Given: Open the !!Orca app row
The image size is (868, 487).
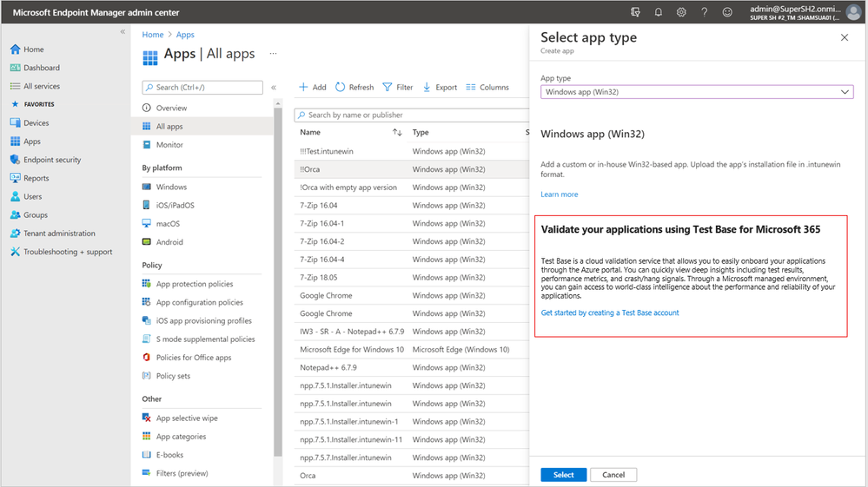Looking at the screenshot, I should (412, 169).
